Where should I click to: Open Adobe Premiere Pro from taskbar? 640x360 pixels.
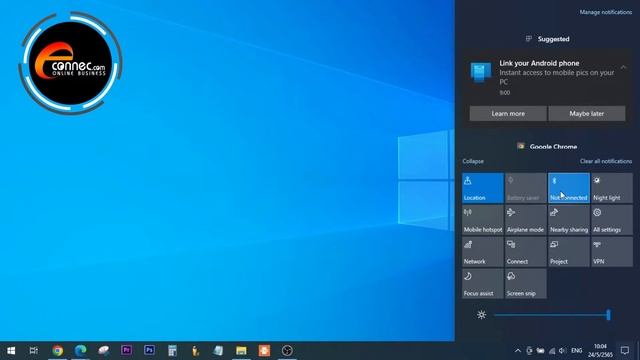(126, 350)
